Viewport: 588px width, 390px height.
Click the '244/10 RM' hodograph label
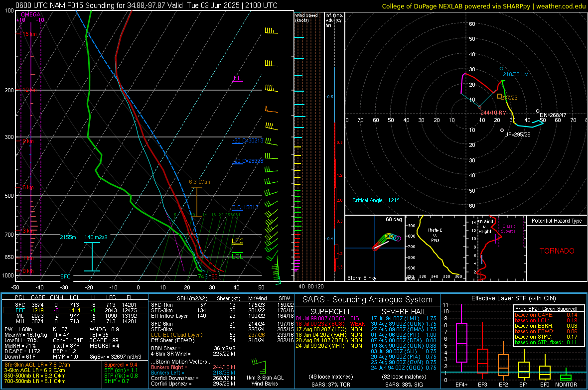click(493, 113)
